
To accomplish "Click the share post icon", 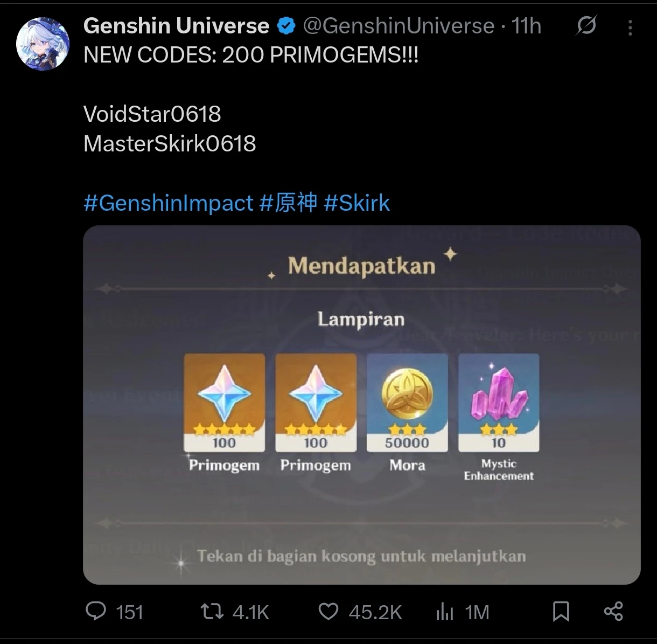I will tap(614, 612).
